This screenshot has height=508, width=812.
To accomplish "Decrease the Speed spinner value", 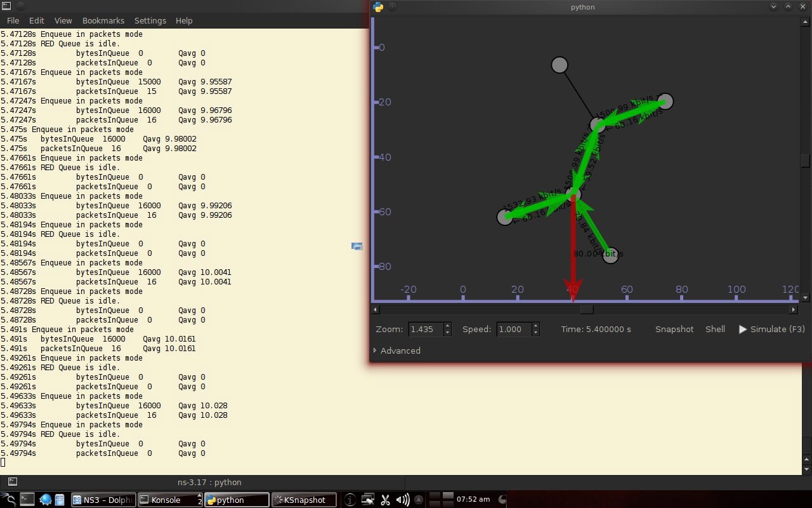I will (x=535, y=333).
